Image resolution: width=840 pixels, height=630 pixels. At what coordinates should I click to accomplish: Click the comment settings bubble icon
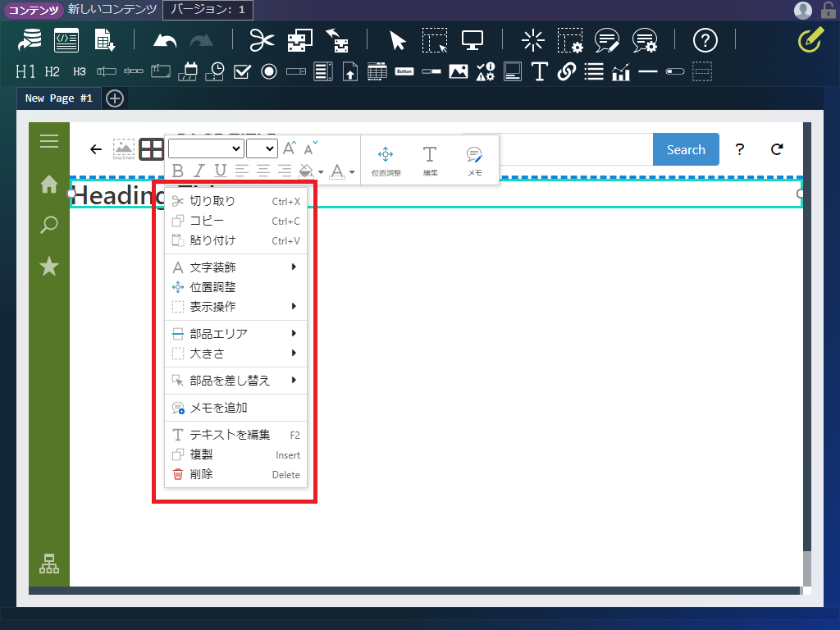[644, 40]
